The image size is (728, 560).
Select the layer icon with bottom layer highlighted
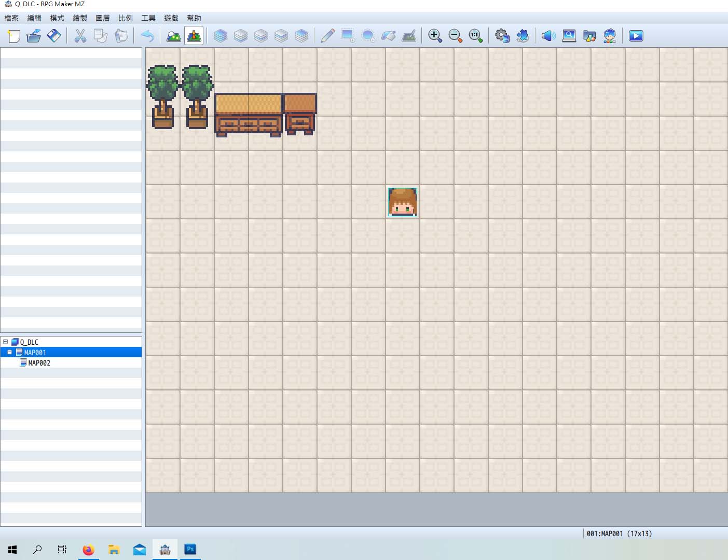(x=240, y=36)
